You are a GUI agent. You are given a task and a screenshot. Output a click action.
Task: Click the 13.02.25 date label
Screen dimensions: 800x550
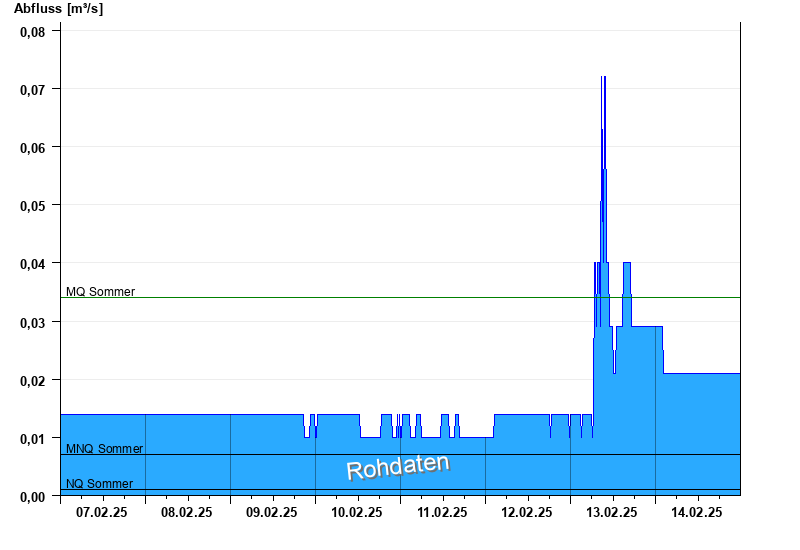tap(612, 512)
